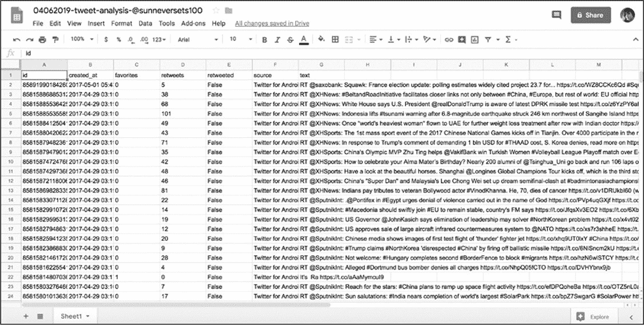
Task: Select the paint format tool
Action: tap(55, 39)
